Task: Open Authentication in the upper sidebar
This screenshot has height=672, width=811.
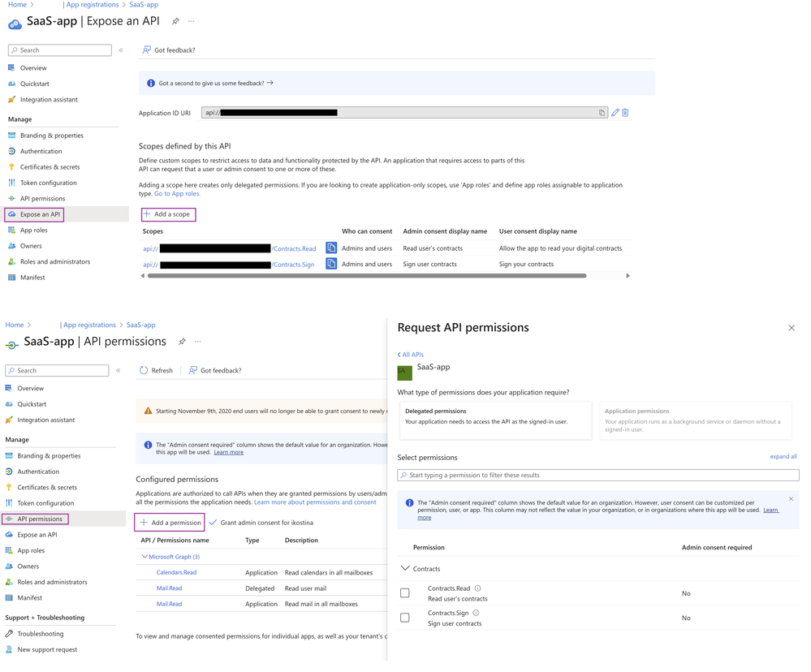Action: [x=41, y=152]
